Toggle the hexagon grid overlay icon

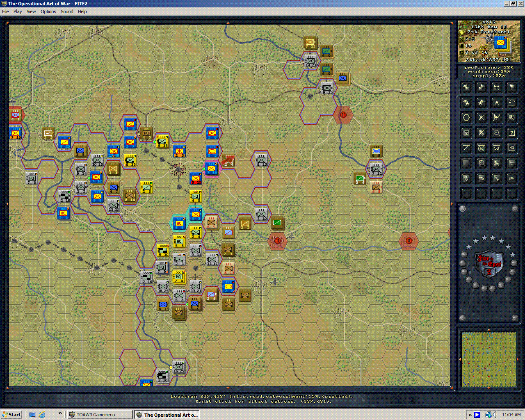point(466,118)
